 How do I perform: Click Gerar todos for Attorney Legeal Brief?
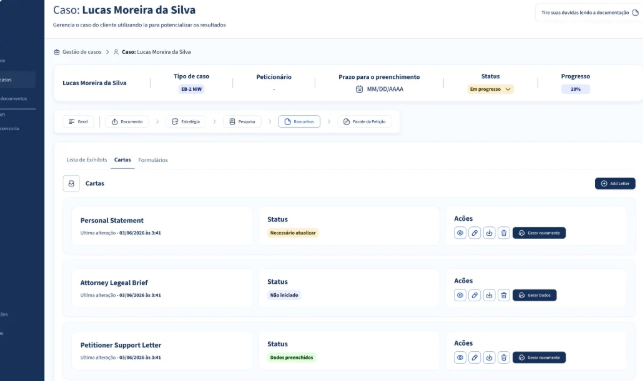click(x=535, y=295)
